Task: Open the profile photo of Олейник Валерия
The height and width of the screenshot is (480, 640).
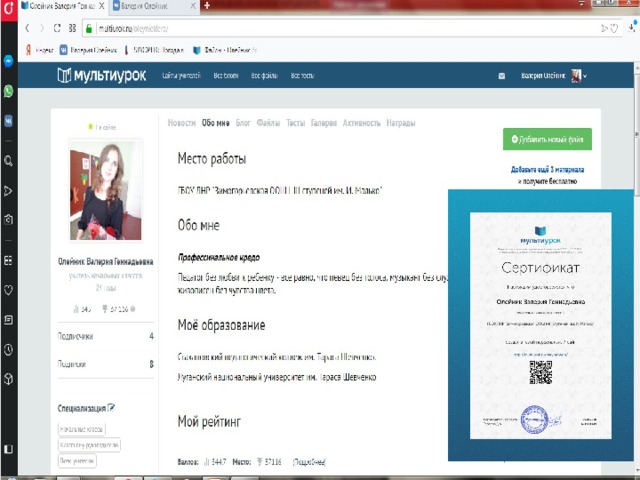Action: point(106,190)
